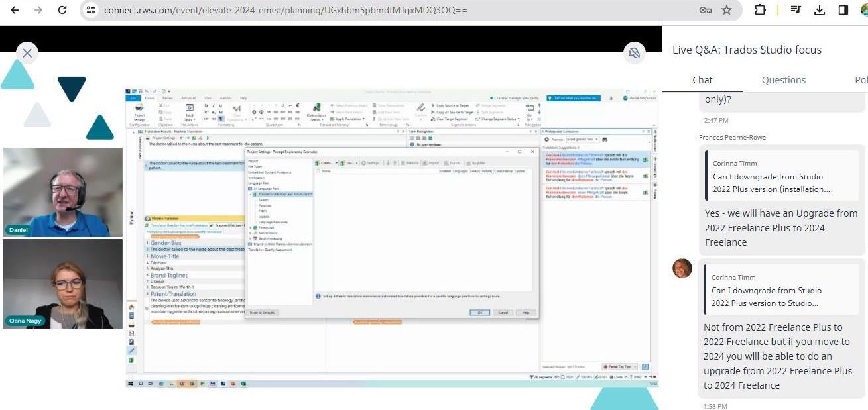Bookmark this page with the star icon
Viewport: 868px width, 410px height.
pos(727,10)
